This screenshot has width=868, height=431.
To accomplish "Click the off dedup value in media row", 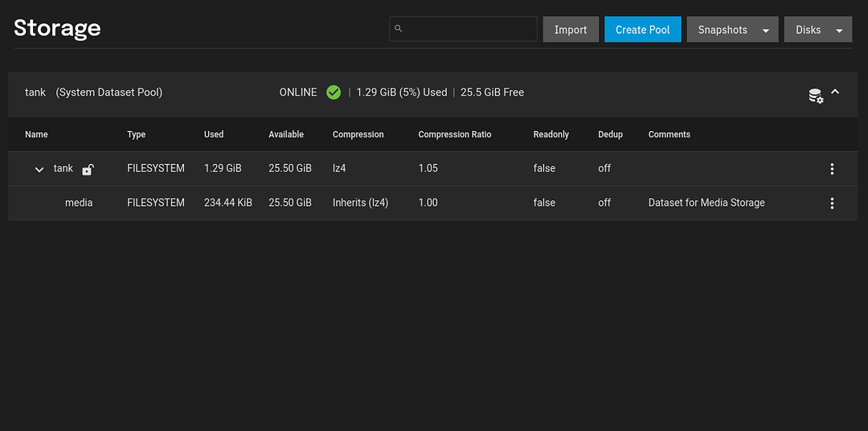I will tap(604, 203).
